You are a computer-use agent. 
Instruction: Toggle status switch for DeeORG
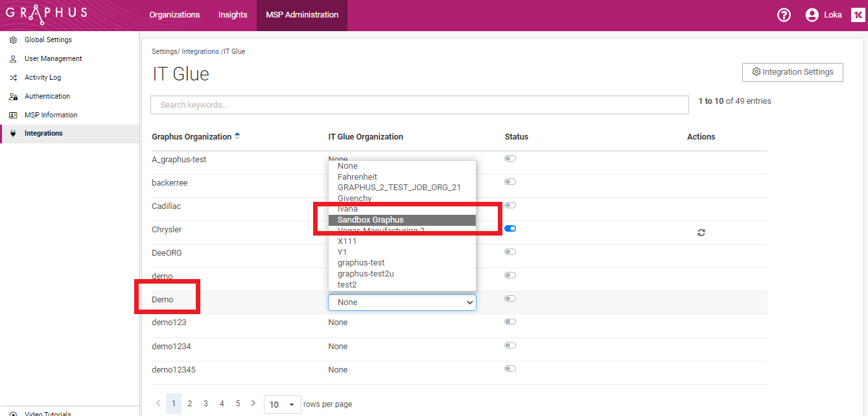click(510, 252)
